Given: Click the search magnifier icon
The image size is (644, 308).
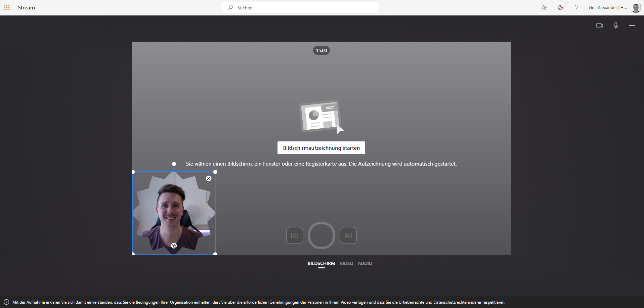Looking at the screenshot, I should [230, 7].
